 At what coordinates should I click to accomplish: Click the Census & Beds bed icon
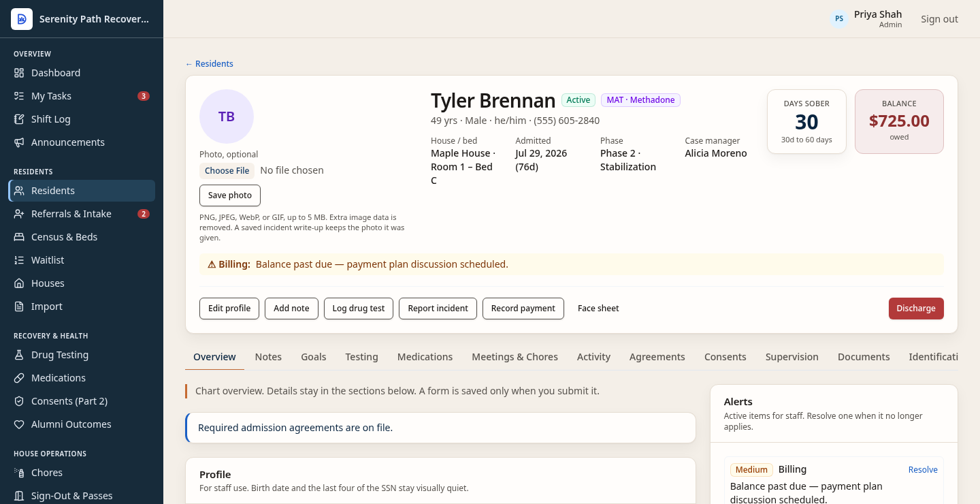click(19, 237)
